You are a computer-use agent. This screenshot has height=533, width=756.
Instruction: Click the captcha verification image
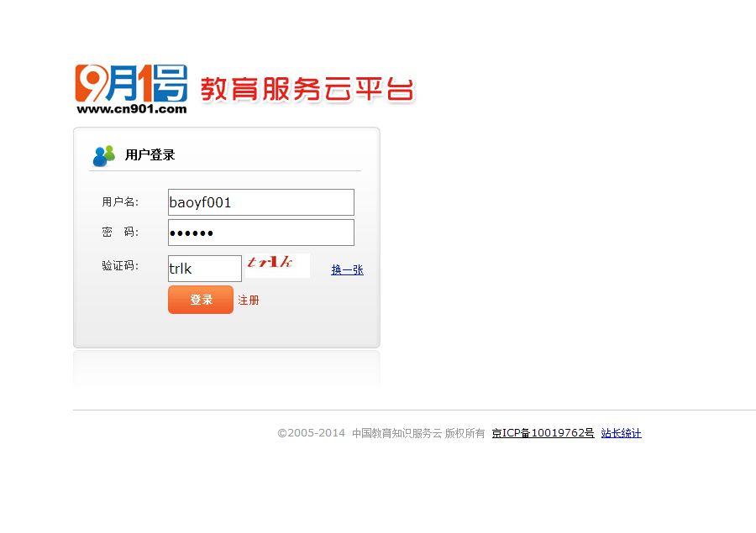tap(277, 265)
